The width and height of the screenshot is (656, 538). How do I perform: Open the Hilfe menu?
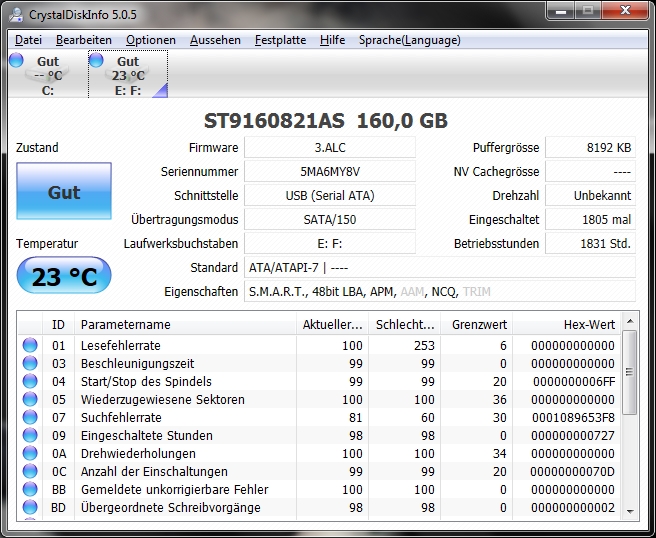click(333, 40)
